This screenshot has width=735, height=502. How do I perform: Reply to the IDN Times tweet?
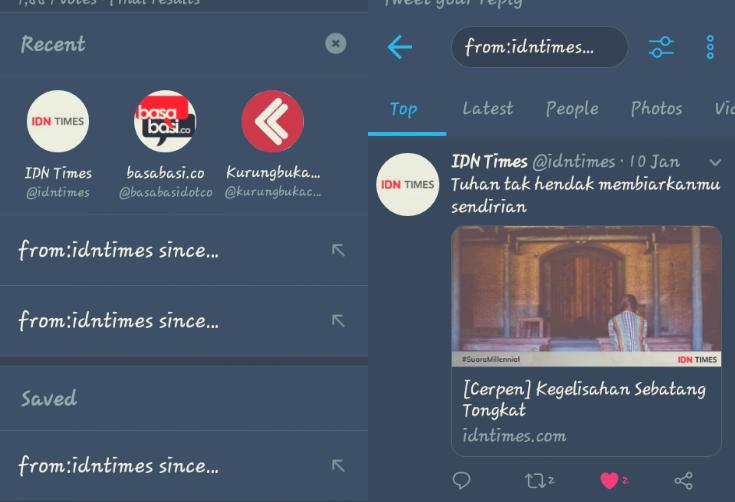click(x=461, y=480)
